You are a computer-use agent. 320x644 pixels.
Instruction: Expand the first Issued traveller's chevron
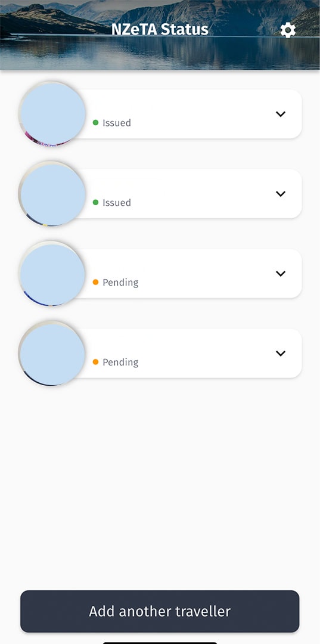[x=281, y=114]
